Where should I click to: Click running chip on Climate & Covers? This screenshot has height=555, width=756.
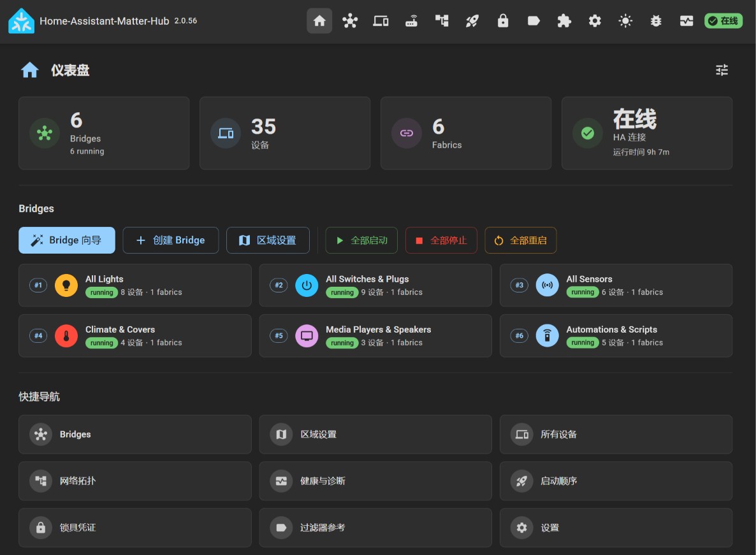click(102, 343)
